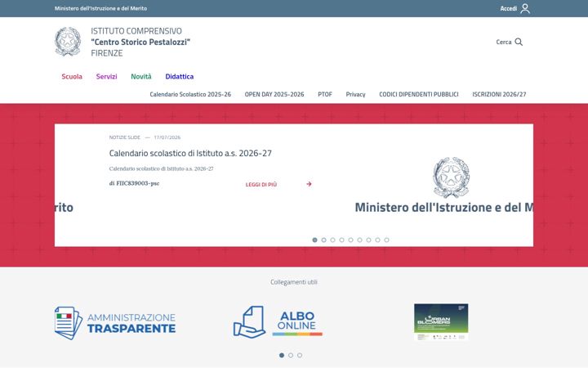Open the PTOF link
The height and width of the screenshot is (368, 588).
pyautogui.click(x=325, y=94)
